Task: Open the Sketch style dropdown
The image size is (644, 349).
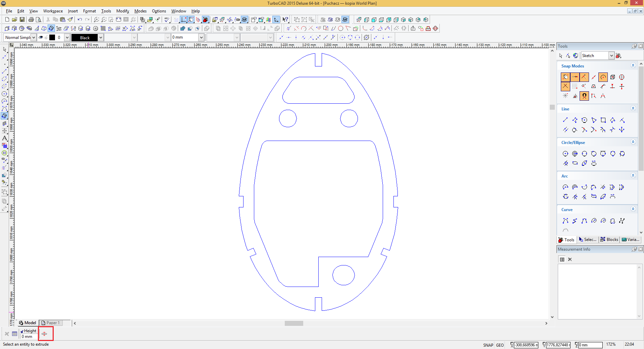Action: tap(611, 56)
